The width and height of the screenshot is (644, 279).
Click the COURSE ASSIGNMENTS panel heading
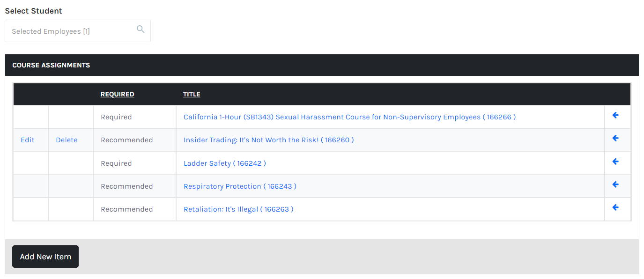51,65
